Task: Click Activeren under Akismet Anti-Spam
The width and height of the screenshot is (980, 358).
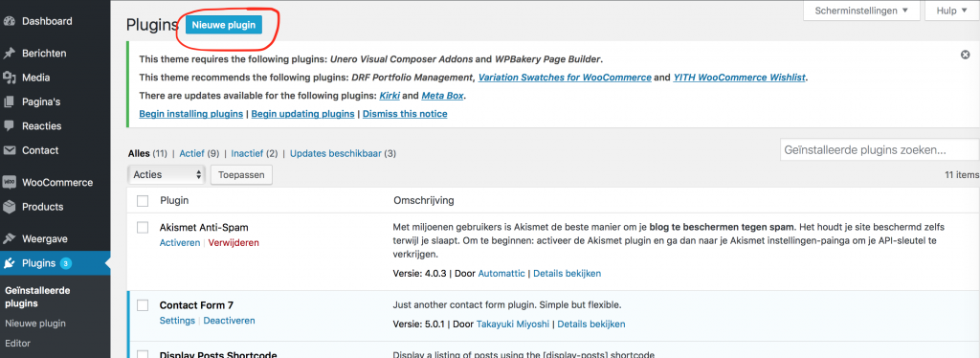Action: click(180, 242)
